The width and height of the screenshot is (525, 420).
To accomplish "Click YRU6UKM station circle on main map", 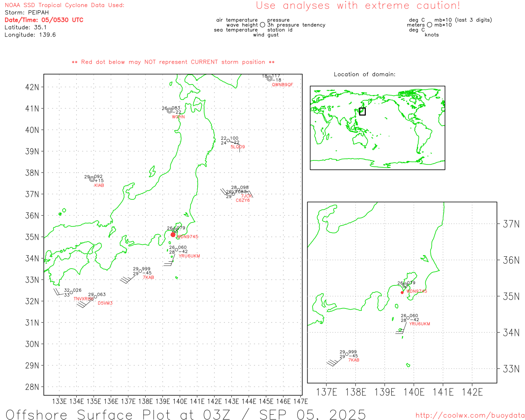I will [x=176, y=250].
